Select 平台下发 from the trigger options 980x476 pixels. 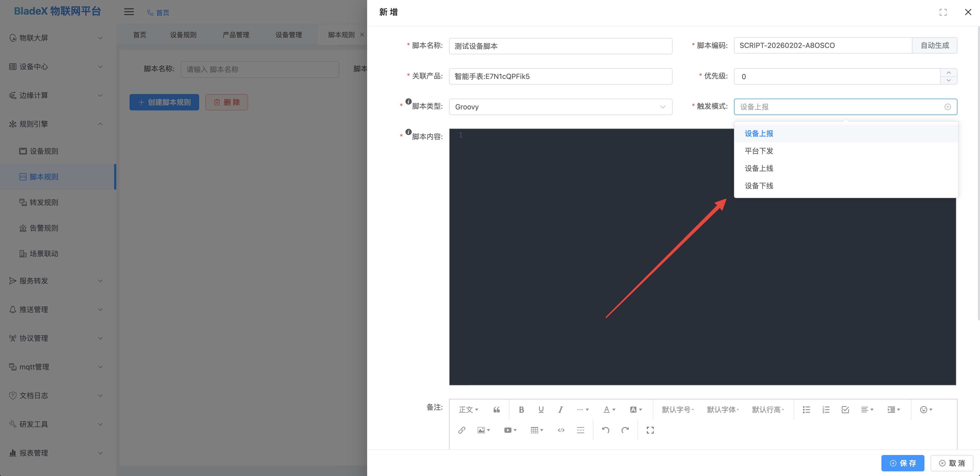coord(759,151)
